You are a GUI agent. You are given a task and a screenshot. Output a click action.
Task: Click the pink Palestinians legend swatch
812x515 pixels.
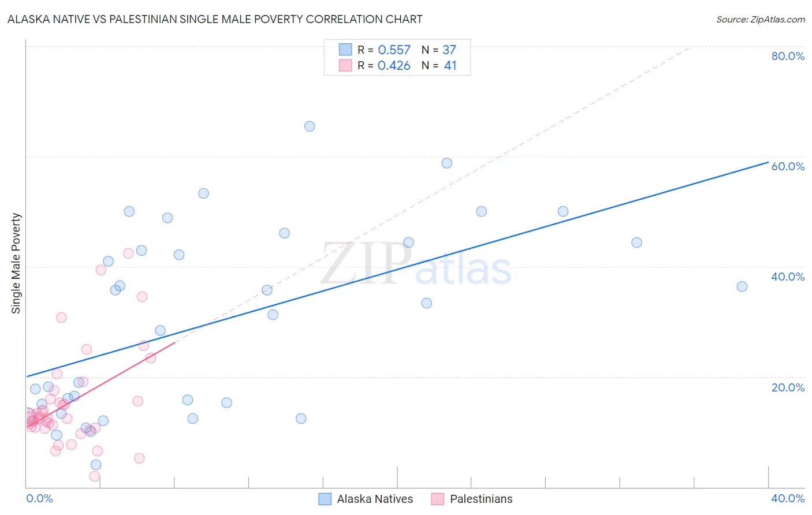pos(438,499)
